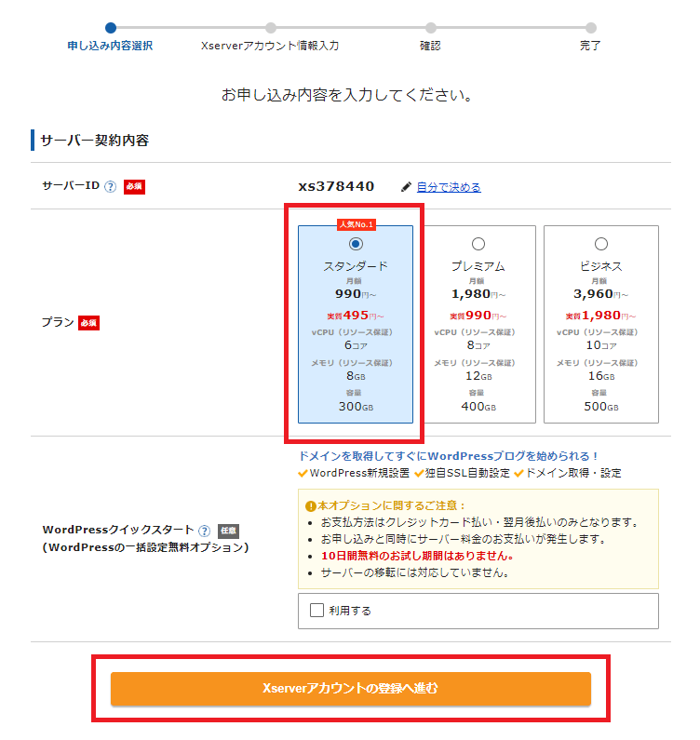Click the 任意 badge next to WordPressクイックスタート

tap(228, 531)
